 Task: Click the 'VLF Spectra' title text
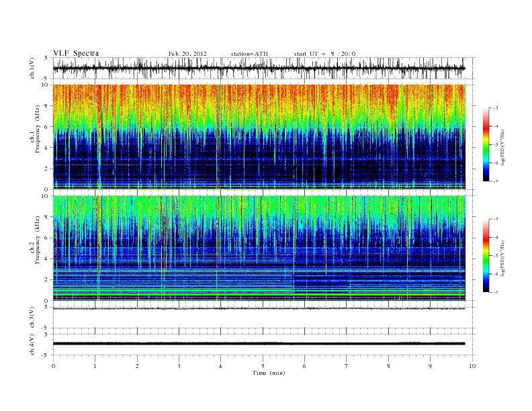coord(76,53)
